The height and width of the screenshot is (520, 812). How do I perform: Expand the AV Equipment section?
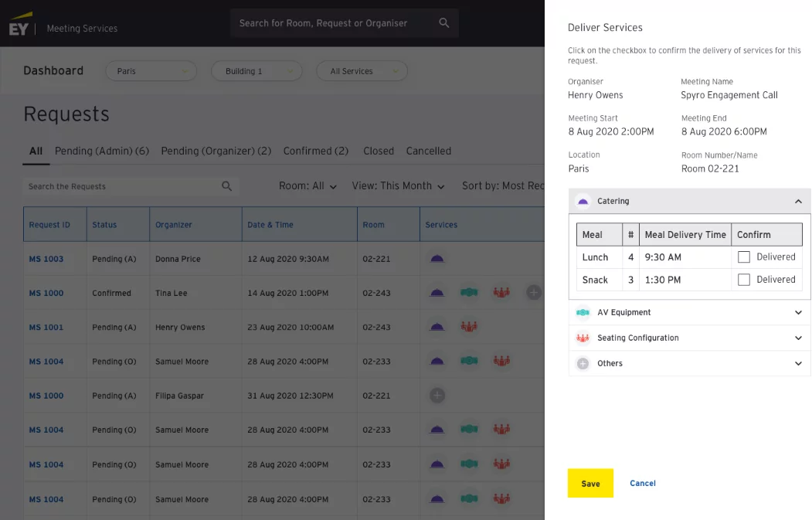coord(798,313)
